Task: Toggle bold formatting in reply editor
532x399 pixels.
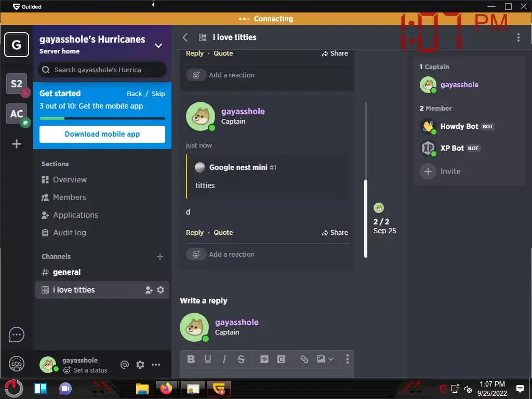Action: (x=191, y=360)
